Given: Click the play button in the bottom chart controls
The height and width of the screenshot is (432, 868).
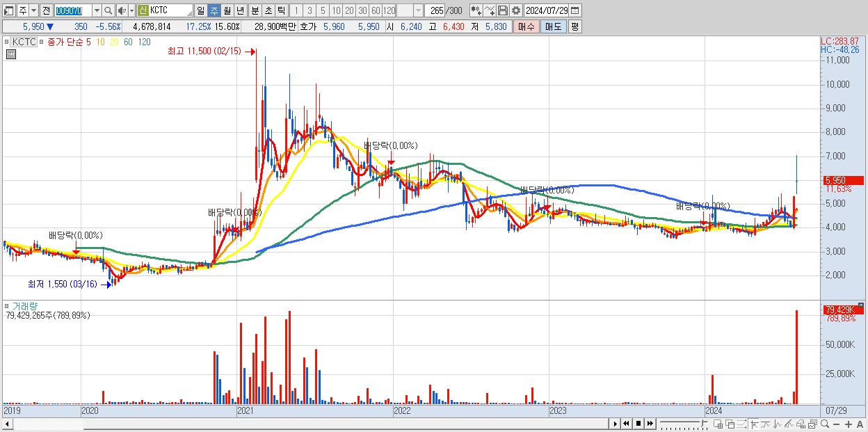Looking at the screenshot, I should [615, 424].
